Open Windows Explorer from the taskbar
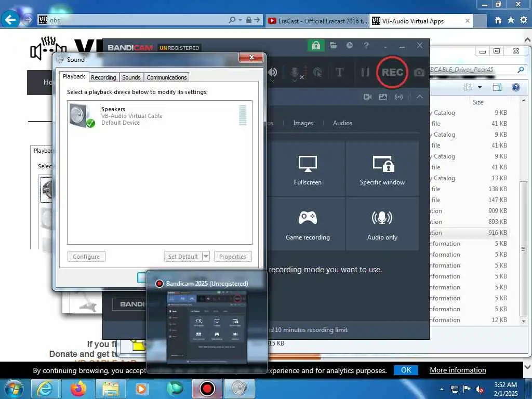Viewport: 532px width, 399px height. (110, 389)
